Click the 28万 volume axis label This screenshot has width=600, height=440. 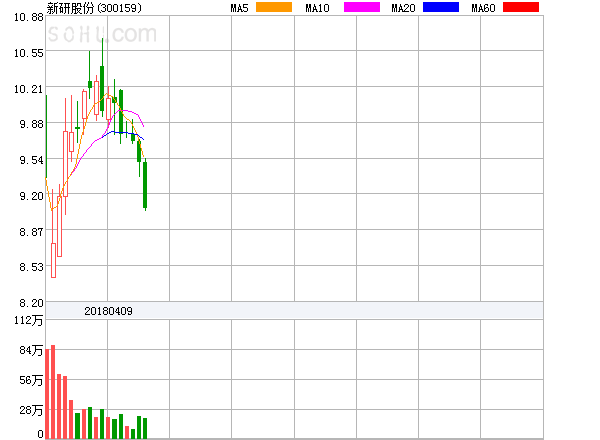pos(31,410)
